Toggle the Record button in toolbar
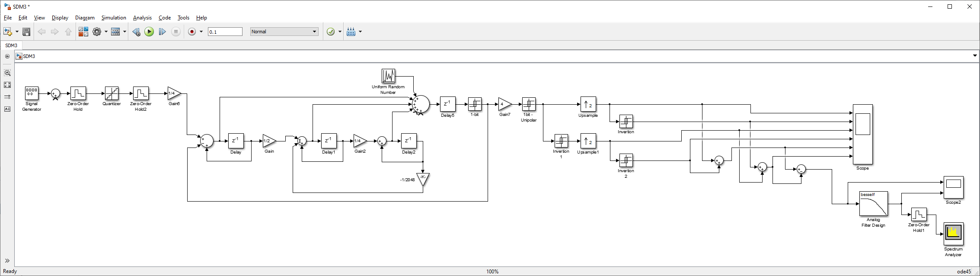This screenshot has height=276, width=980. [x=192, y=32]
